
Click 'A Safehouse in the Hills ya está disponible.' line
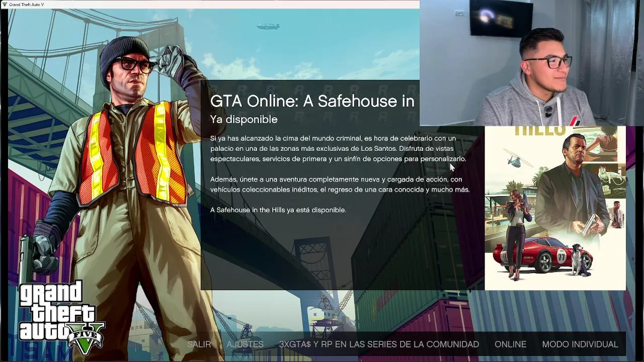[x=278, y=210]
